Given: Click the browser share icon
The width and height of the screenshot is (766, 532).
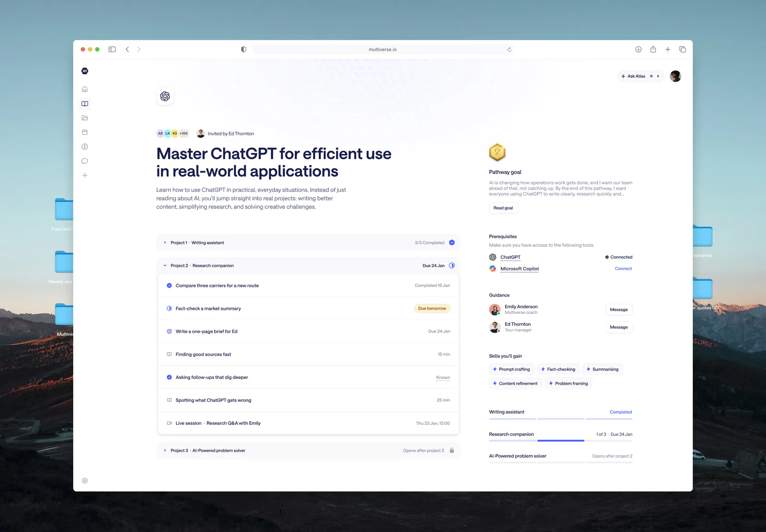Looking at the screenshot, I should (x=653, y=49).
